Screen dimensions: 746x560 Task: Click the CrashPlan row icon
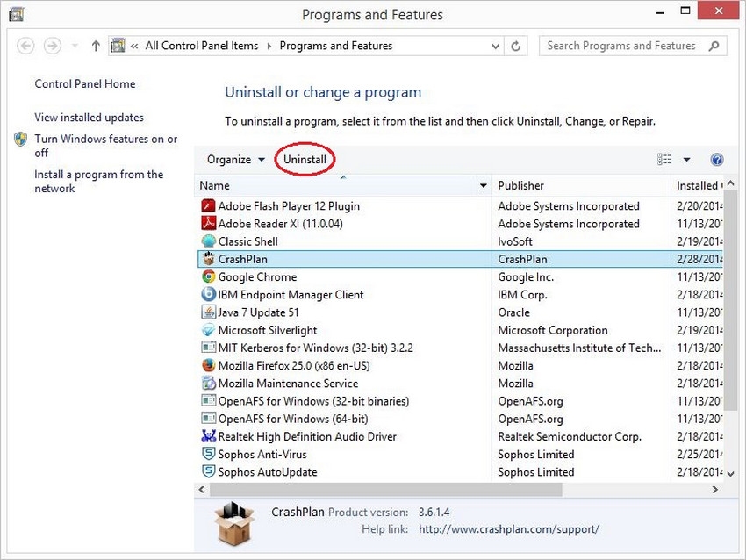coord(208,259)
